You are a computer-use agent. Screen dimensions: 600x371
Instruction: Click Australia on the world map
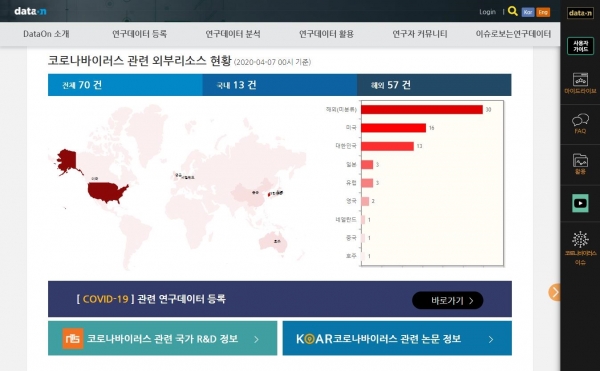point(272,242)
